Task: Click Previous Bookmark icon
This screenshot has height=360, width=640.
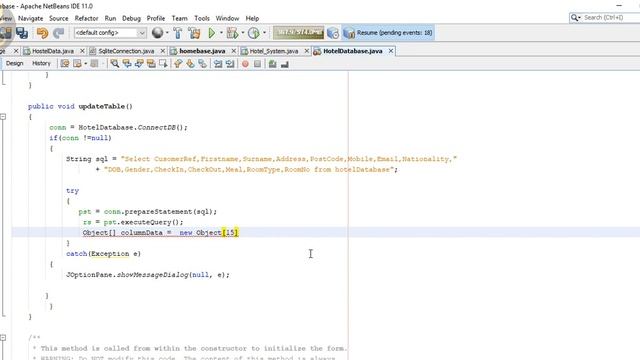Action: click(x=178, y=64)
